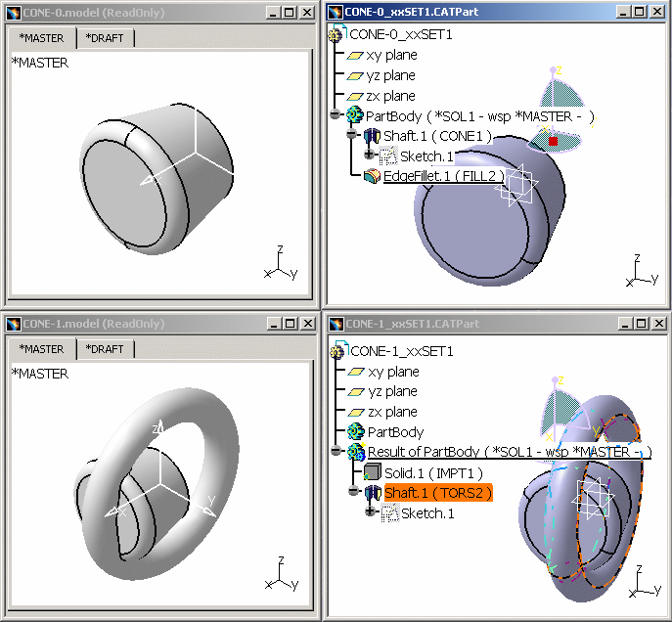Select zx plane in CONE-1_xxSET1 tree
672x622 pixels.
coord(391,412)
